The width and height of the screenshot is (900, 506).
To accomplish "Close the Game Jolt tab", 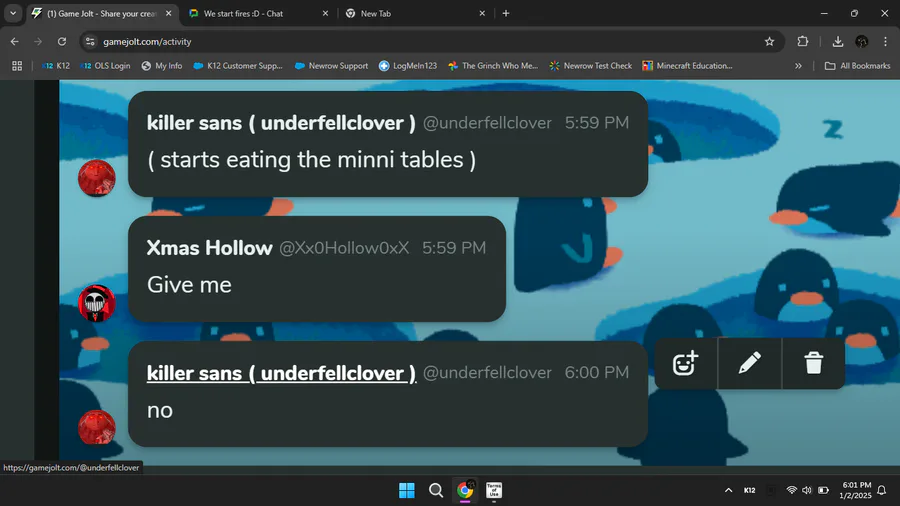I will point(169,13).
